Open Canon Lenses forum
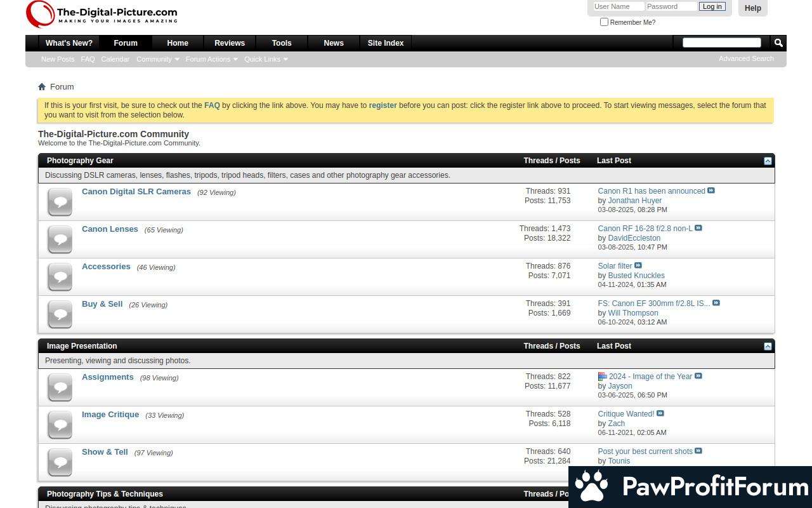 click(x=110, y=229)
